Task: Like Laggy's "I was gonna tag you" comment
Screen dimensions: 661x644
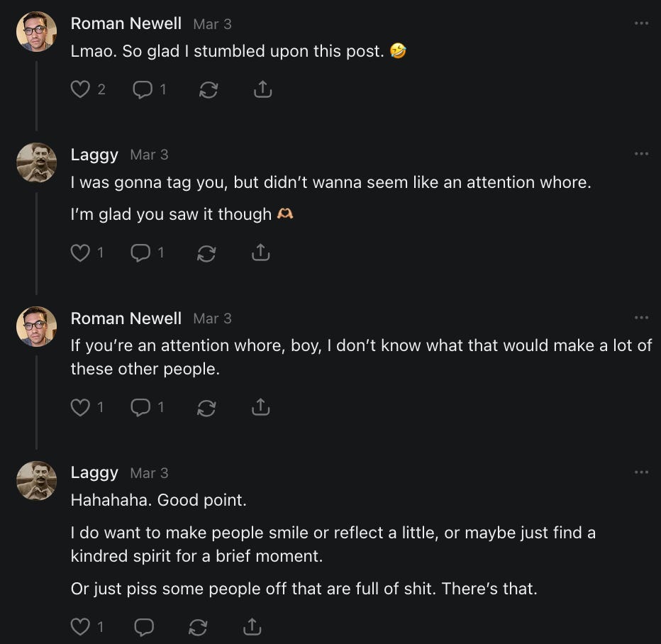Action: point(80,252)
